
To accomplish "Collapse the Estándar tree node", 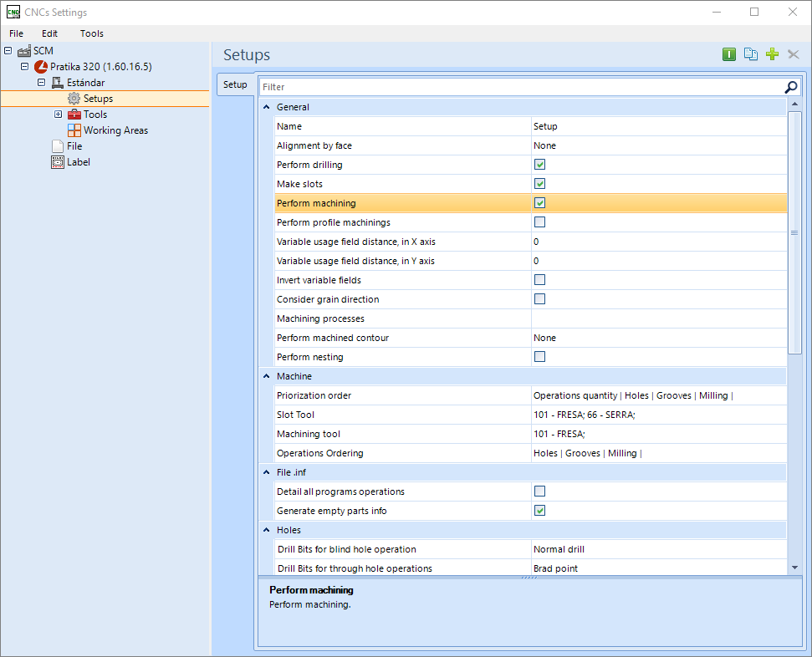I will (42, 82).
